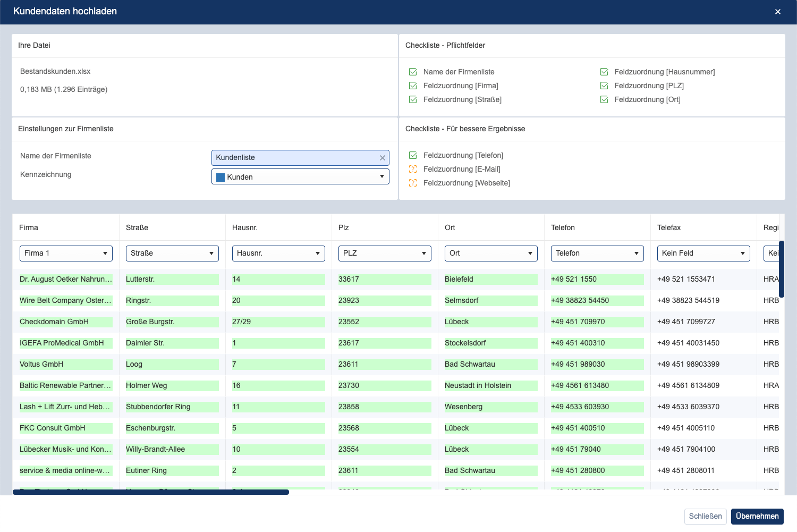Click the pending icon beside Feldzuordnung [E-Mail]
Image resolution: width=797 pixels, height=532 pixels.
click(x=412, y=169)
